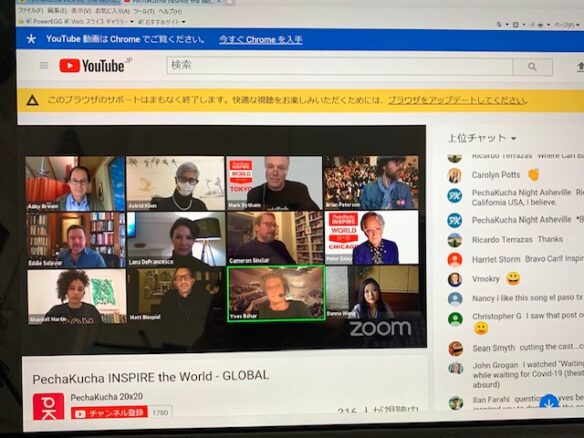Open the お気に入り(A) menu

(112, 11)
